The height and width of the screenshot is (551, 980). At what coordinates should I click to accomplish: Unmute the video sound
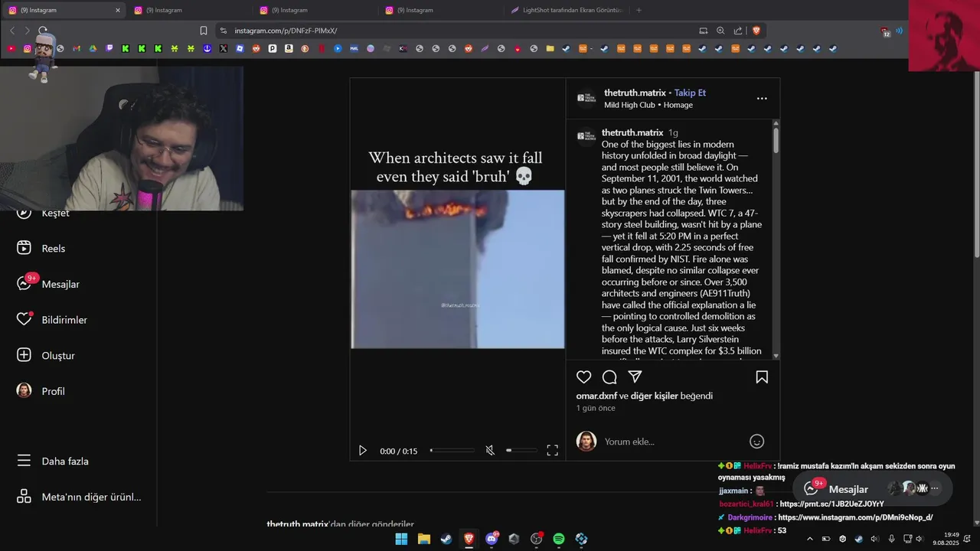tap(490, 451)
